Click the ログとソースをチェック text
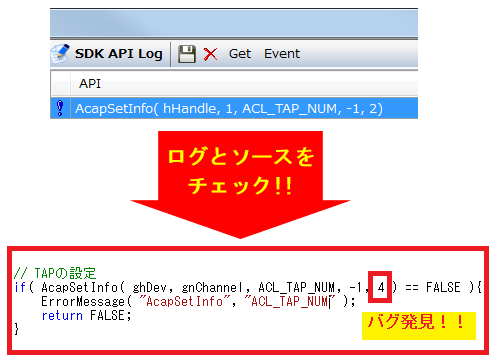This screenshot has width=498, height=364. [x=240, y=171]
